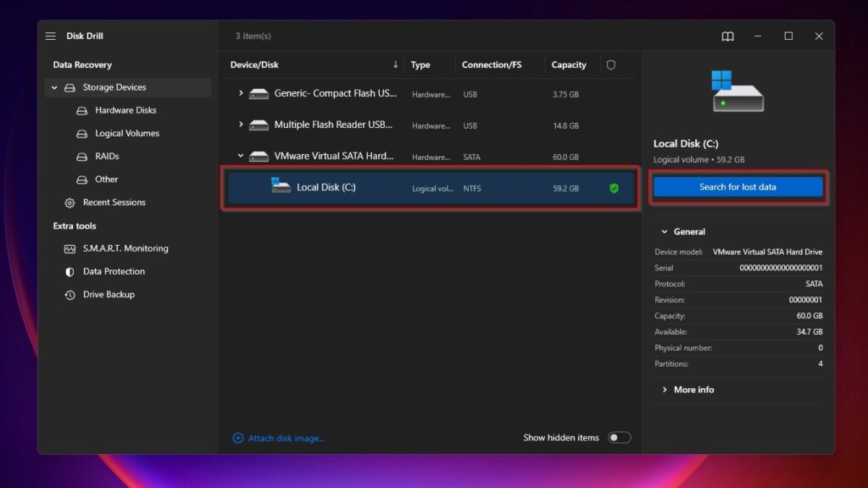Click the green protection shield on Local Disk row
Viewport: 868px width, 488px height.
tap(614, 188)
